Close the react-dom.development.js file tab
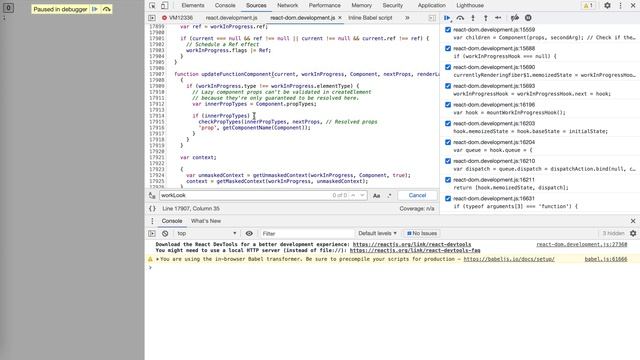 tap(340, 18)
